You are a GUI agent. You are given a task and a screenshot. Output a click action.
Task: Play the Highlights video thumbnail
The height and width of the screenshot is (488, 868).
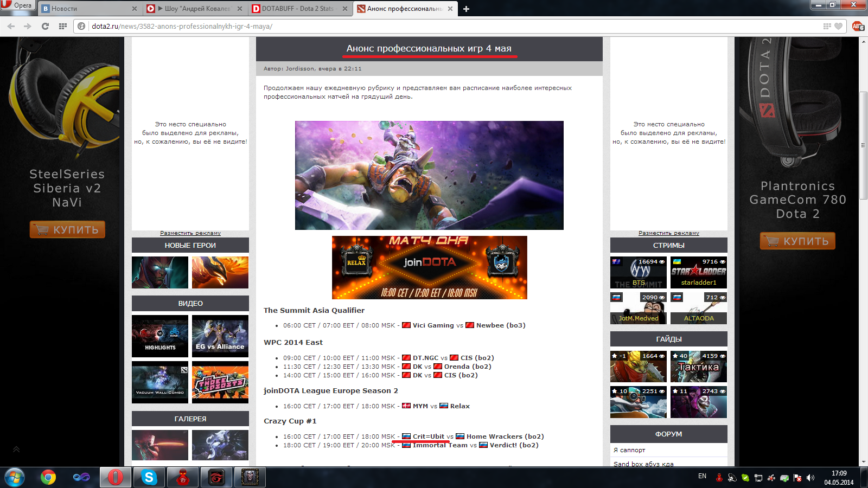tap(160, 336)
